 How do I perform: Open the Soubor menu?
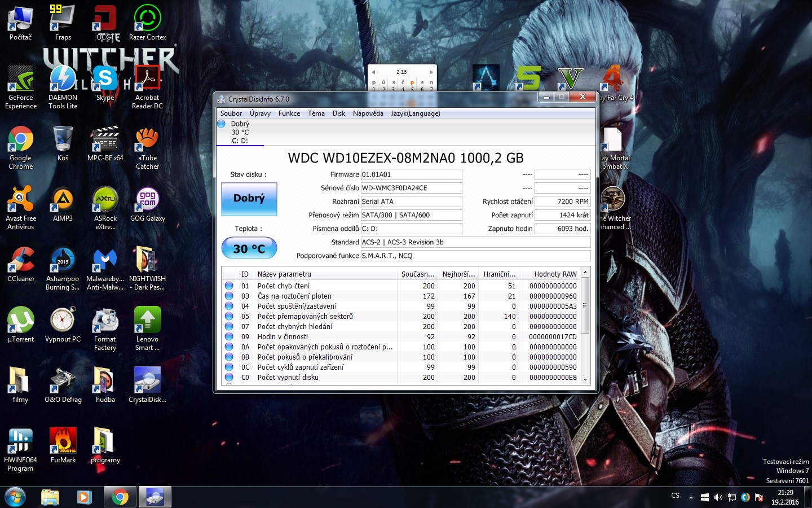(231, 113)
